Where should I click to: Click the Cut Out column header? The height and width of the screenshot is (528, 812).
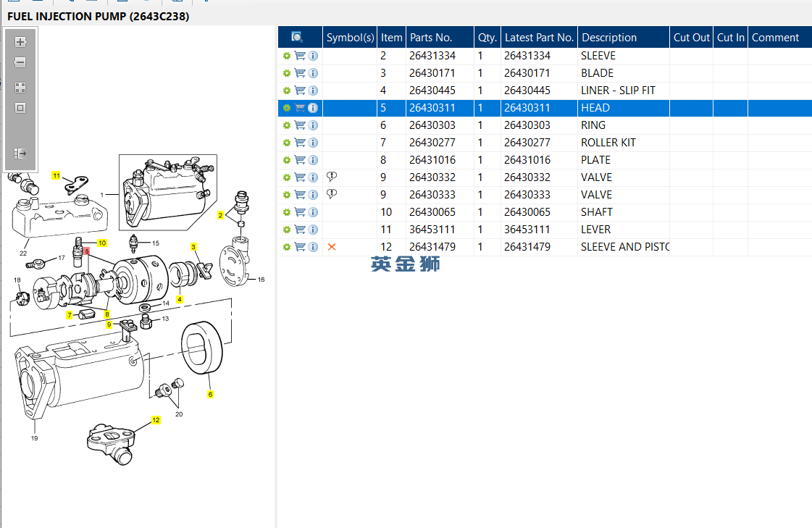tap(691, 37)
